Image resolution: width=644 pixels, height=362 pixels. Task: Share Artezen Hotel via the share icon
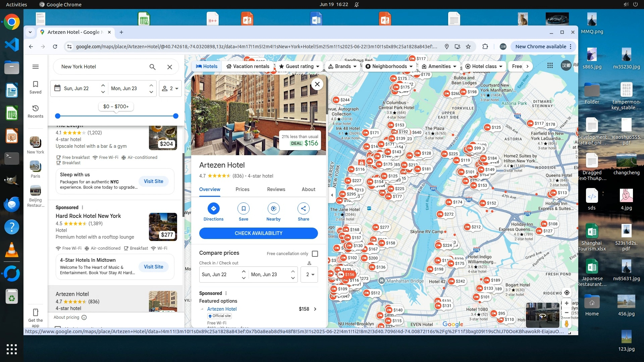(303, 208)
